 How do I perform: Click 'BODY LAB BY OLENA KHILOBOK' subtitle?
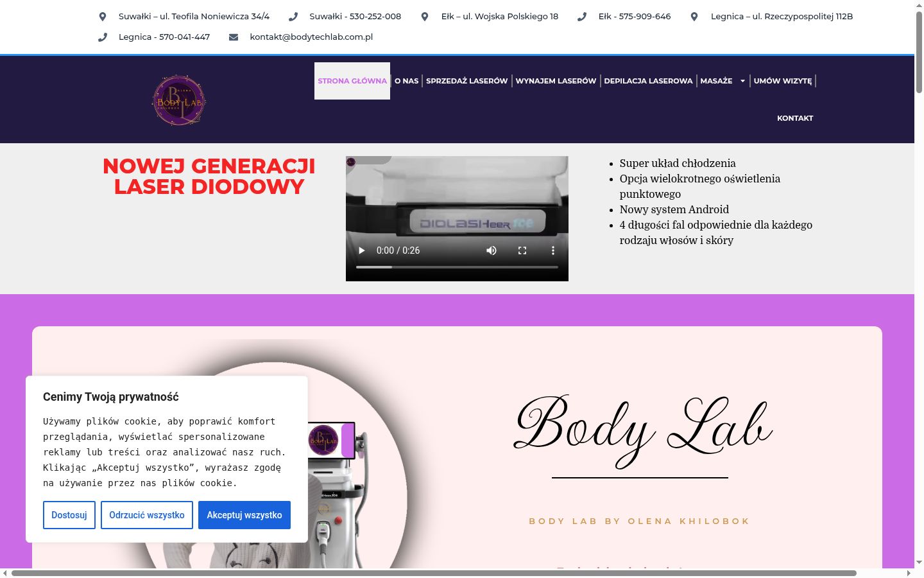[640, 521]
